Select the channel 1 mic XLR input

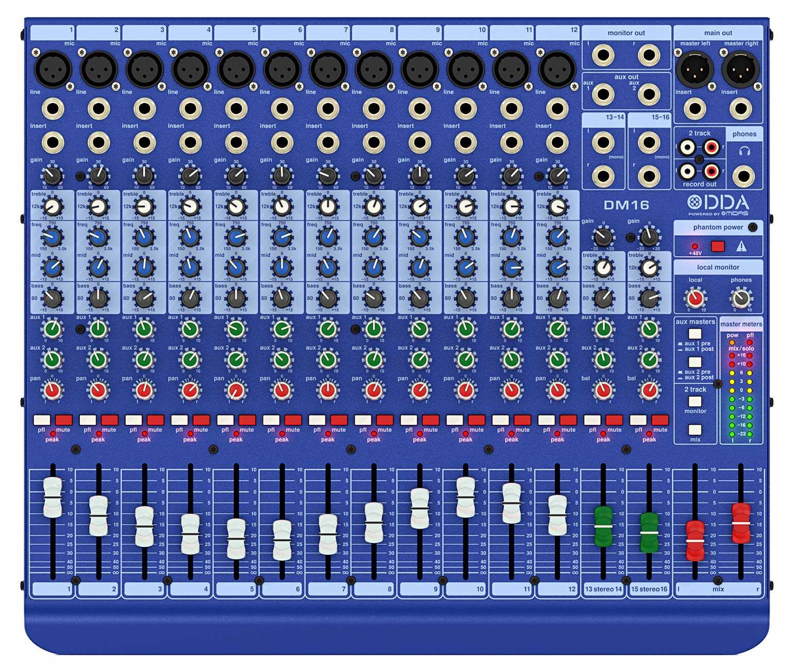pyautogui.click(x=53, y=70)
